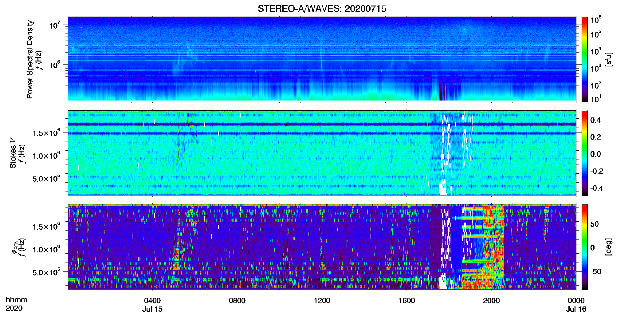
Task: Click the dark dropout in power spectral panel
Action: [443, 89]
